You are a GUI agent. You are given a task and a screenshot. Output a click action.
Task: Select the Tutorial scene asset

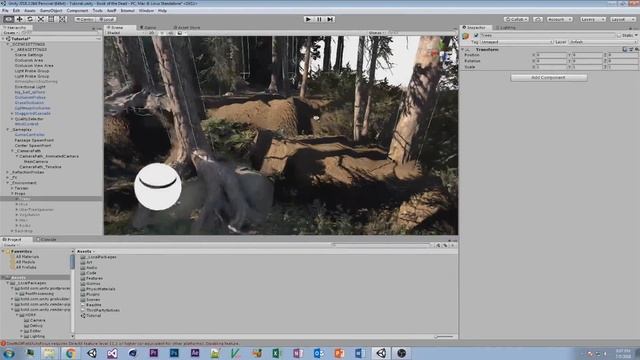click(x=90, y=316)
